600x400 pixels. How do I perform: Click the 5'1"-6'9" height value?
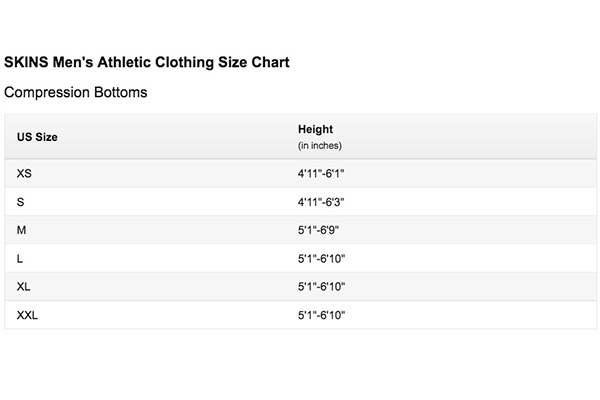click(318, 230)
